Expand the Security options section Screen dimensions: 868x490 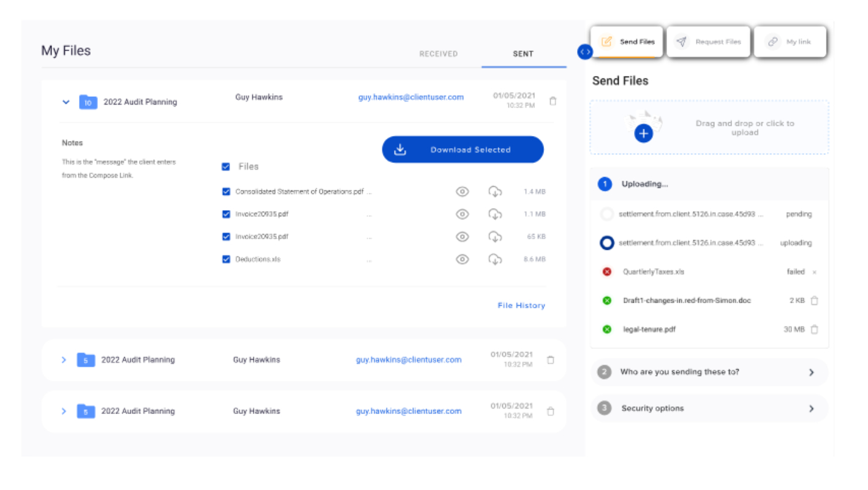(709, 408)
